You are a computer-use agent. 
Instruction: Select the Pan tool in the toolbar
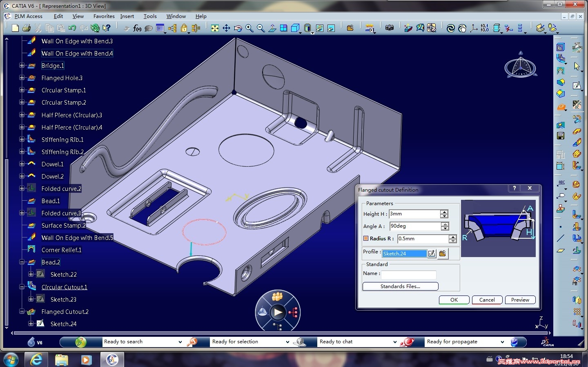(226, 28)
